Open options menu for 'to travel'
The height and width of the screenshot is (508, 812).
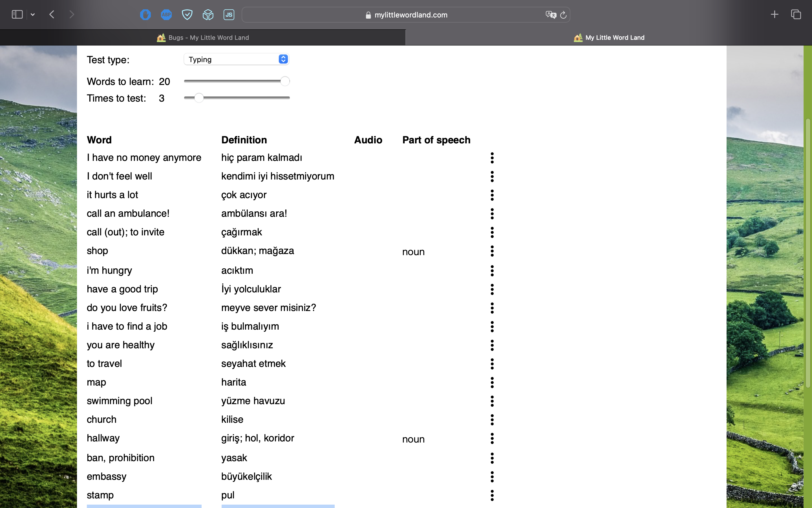pos(492,364)
